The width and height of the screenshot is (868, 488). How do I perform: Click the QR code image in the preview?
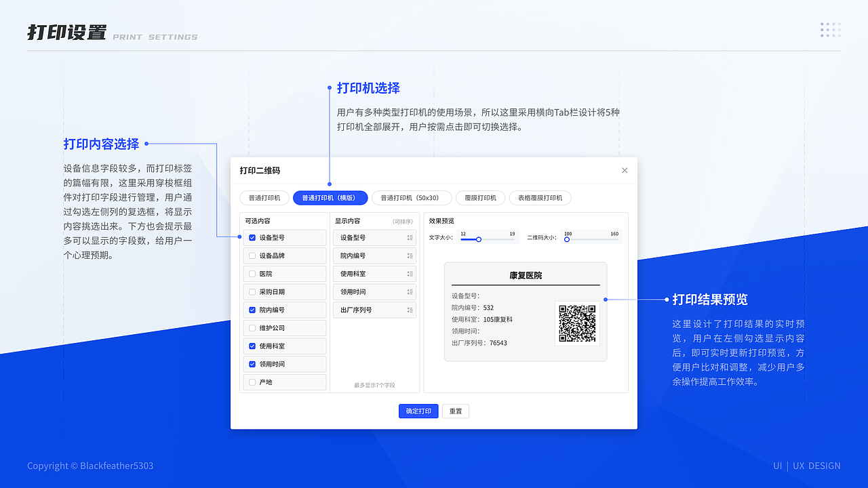pyautogui.click(x=576, y=324)
